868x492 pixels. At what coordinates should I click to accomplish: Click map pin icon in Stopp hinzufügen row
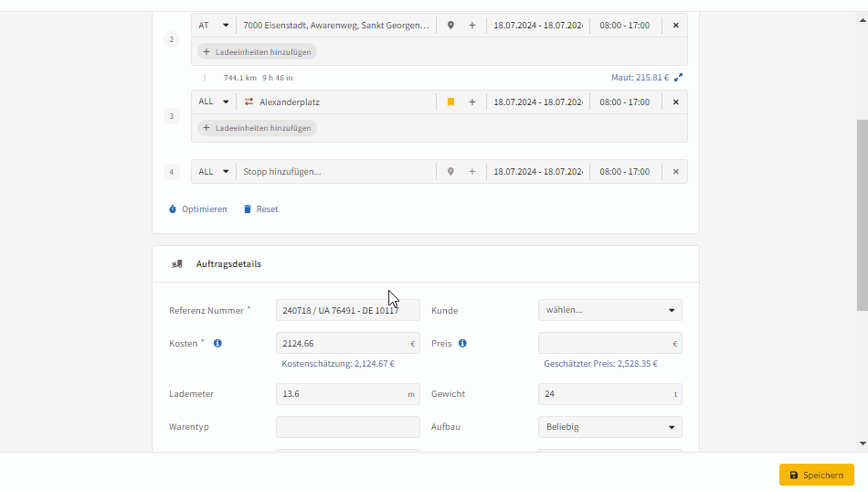tap(450, 172)
